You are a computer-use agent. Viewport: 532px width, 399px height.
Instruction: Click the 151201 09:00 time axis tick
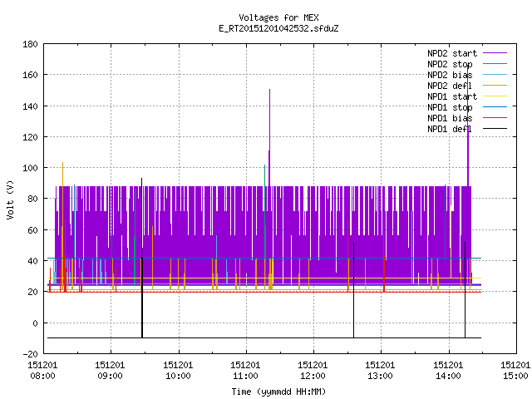110,371
